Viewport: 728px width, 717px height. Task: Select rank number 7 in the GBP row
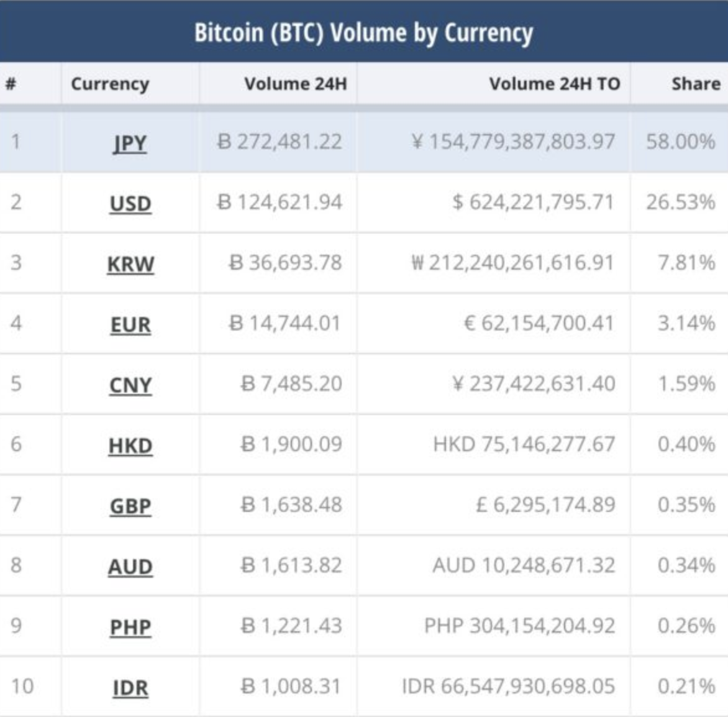tap(16, 505)
